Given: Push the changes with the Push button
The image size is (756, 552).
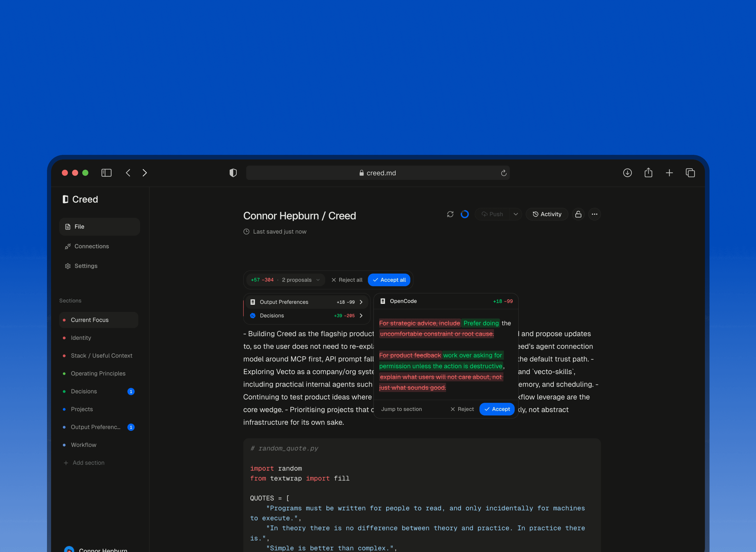Looking at the screenshot, I should click(x=492, y=214).
